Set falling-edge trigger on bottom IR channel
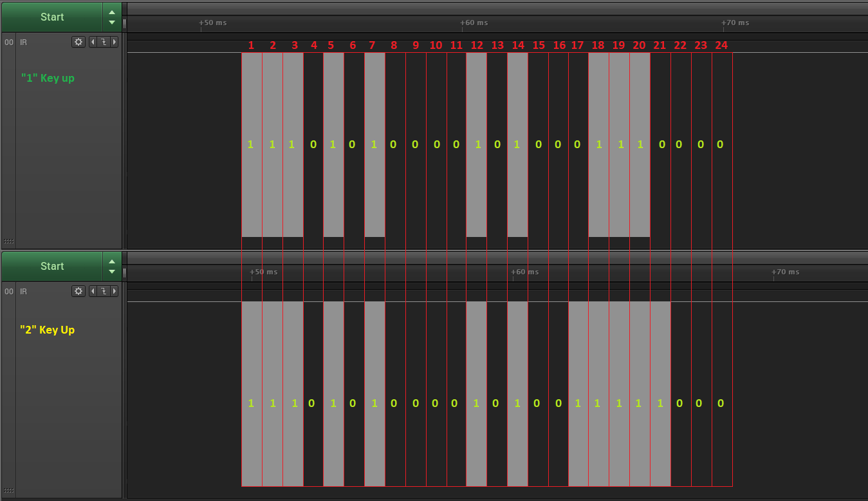 tap(103, 291)
